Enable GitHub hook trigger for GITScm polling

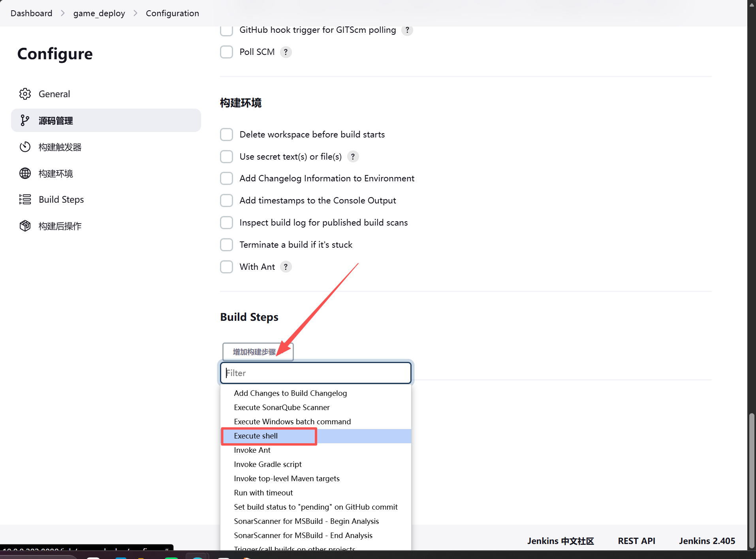pyautogui.click(x=226, y=30)
